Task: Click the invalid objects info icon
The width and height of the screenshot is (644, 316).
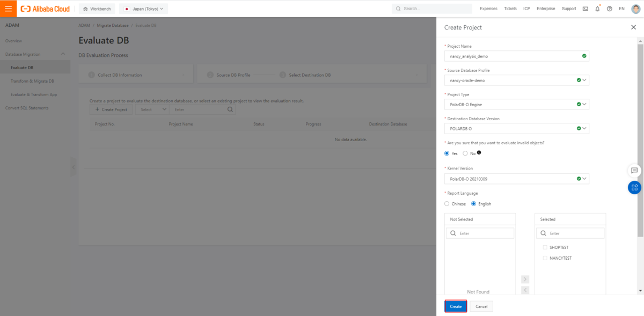Action: point(479,153)
